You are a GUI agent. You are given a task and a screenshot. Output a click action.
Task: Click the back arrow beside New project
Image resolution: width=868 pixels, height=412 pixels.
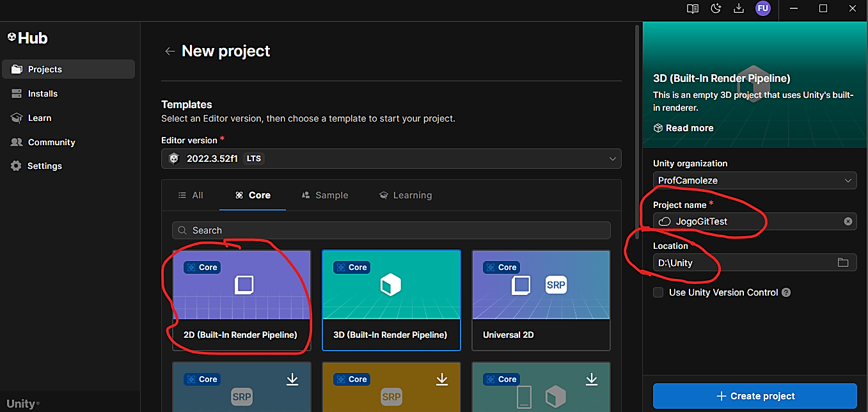point(170,51)
